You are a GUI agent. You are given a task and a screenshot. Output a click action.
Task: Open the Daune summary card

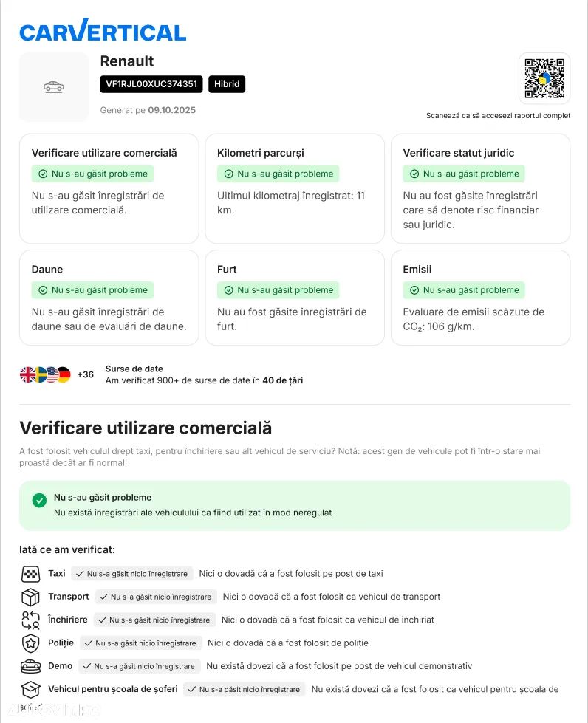point(109,297)
